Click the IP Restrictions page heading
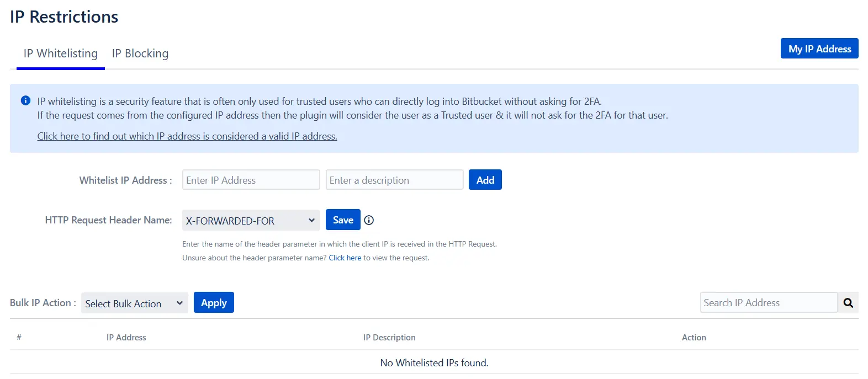The height and width of the screenshot is (379, 868). [63, 16]
